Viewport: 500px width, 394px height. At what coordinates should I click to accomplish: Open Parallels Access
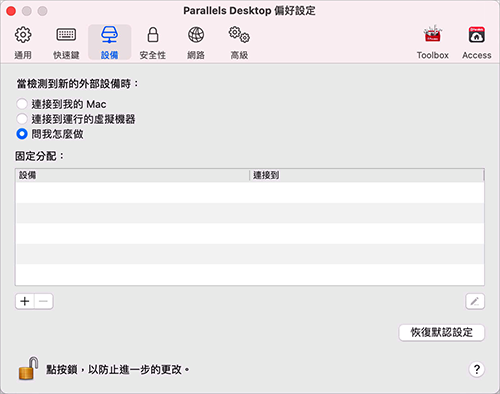477,43
